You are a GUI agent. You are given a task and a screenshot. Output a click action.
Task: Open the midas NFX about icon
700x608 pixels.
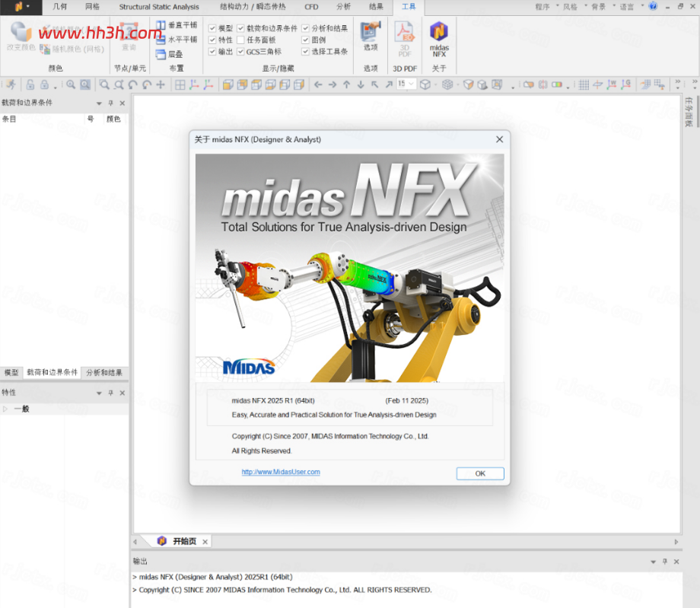click(439, 40)
